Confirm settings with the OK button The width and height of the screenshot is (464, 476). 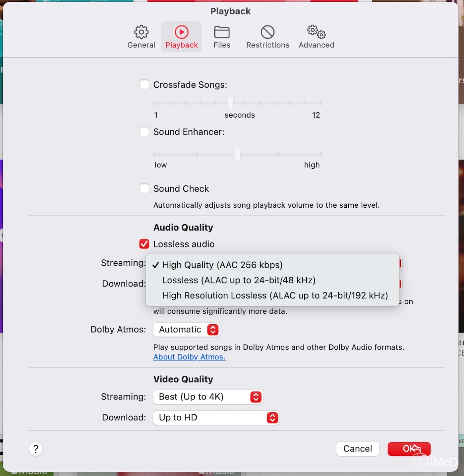(409, 449)
